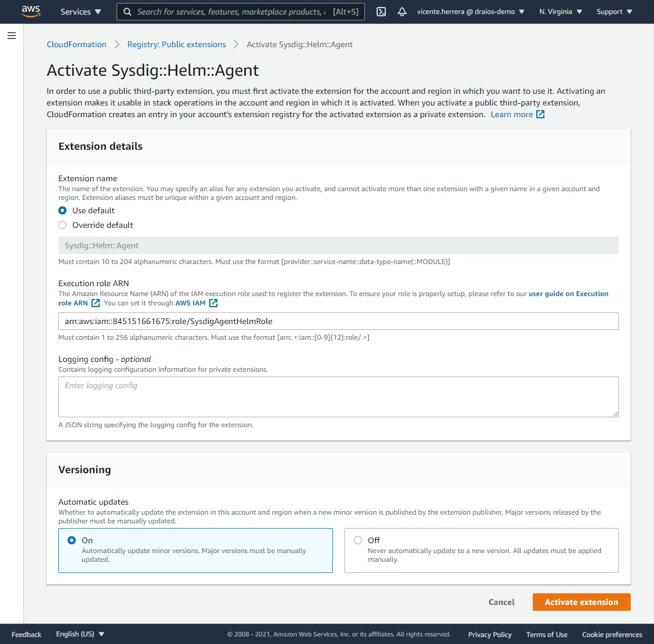Click the Execution role ARN label
This screenshot has width=654, height=644.
coord(93,283)
